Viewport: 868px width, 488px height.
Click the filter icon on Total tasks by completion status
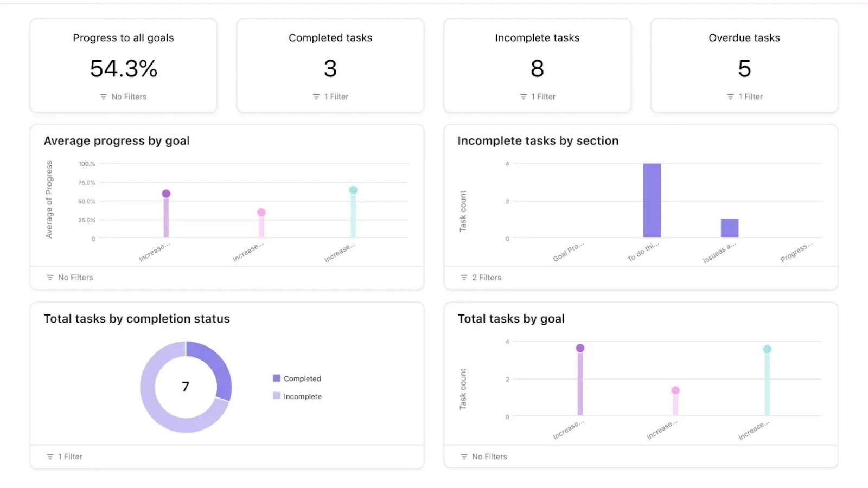point(49,456)
